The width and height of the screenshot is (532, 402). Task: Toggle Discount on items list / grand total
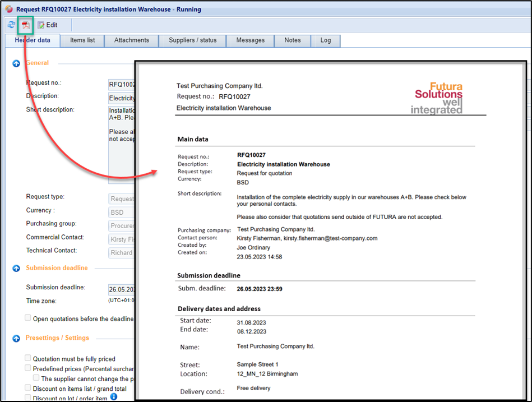click(x=28, y=388)
